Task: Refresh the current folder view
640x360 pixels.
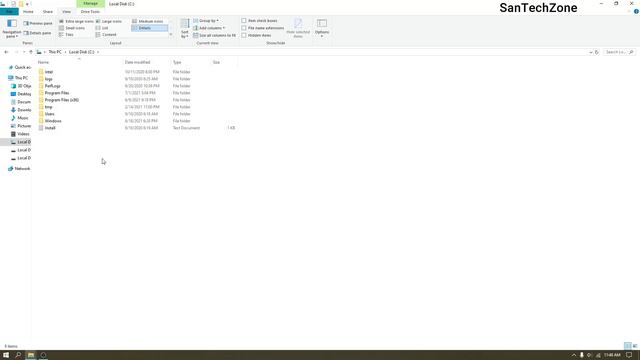Action: [597, 52]
